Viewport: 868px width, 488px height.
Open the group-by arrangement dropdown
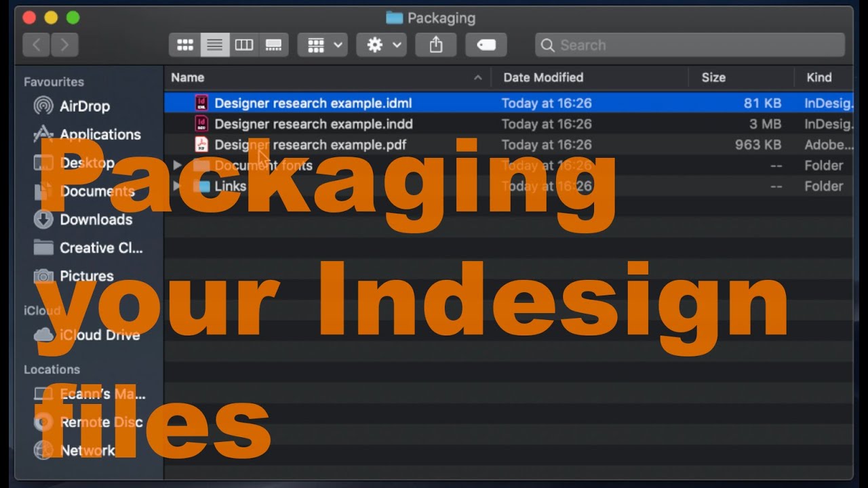click(323, 45)
